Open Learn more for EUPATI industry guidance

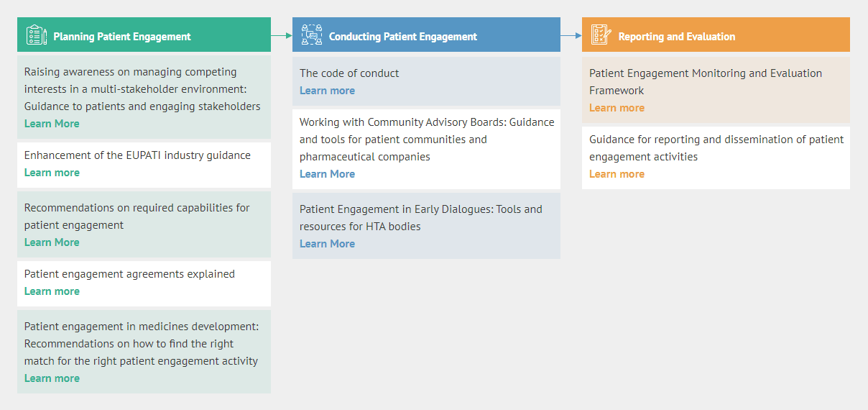(x=52, y=173)
